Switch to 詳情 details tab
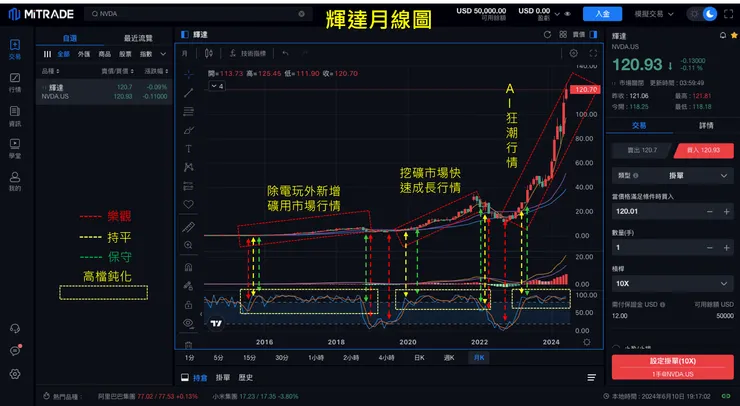 coord(706,126)
